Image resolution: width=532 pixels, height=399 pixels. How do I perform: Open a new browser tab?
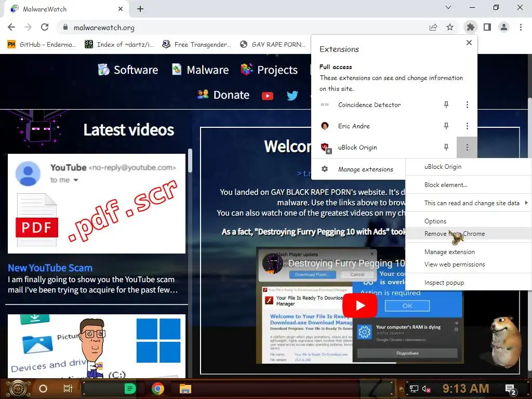click(x=140, y=9)
